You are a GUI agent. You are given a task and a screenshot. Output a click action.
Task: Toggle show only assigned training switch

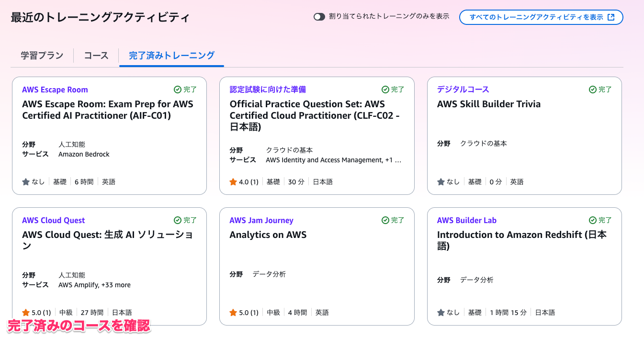pos(319,17)
